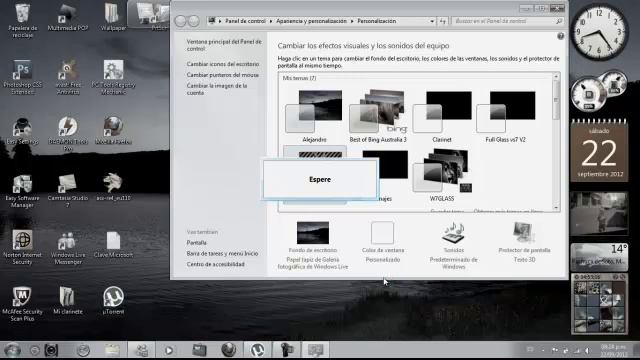Launch µTorrent from the desktop icon
This screenshot has width=640, height=360.
pos(113,301)
